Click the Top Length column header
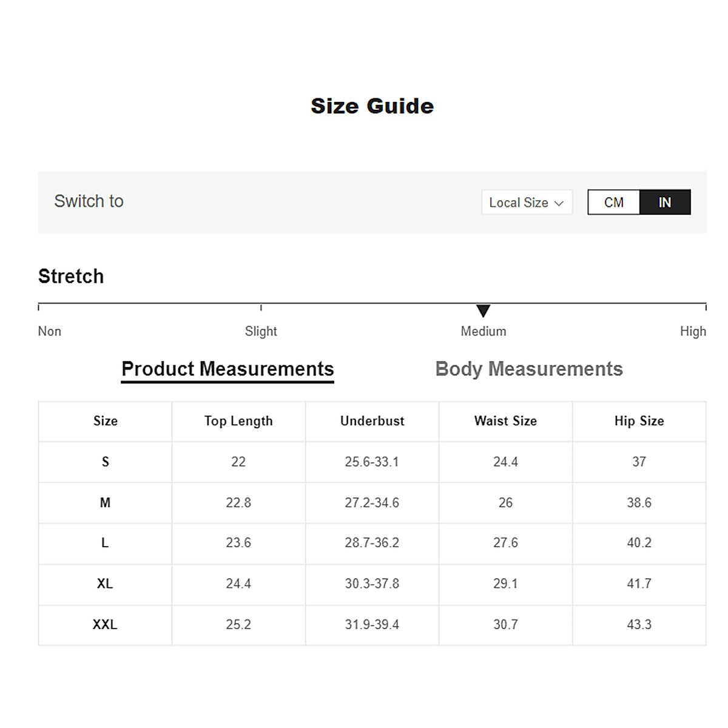Viewport: 728px width, 728px height. 238,421
